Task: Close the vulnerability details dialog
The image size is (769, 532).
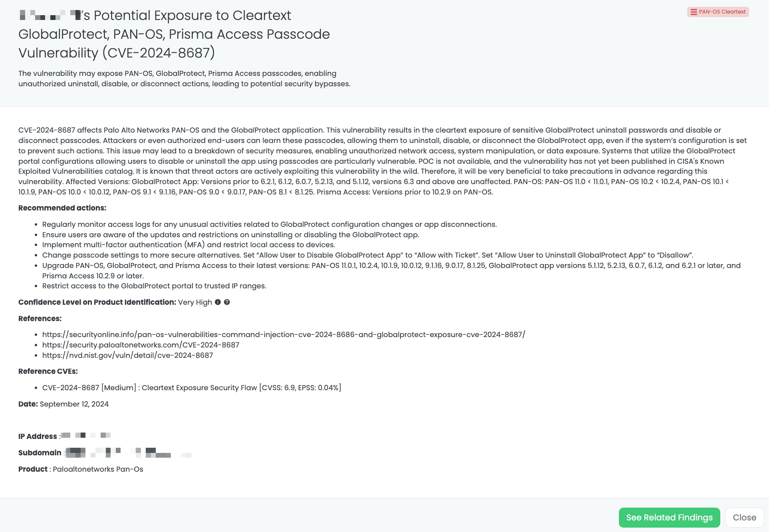Action: click(x=744, y=518)
